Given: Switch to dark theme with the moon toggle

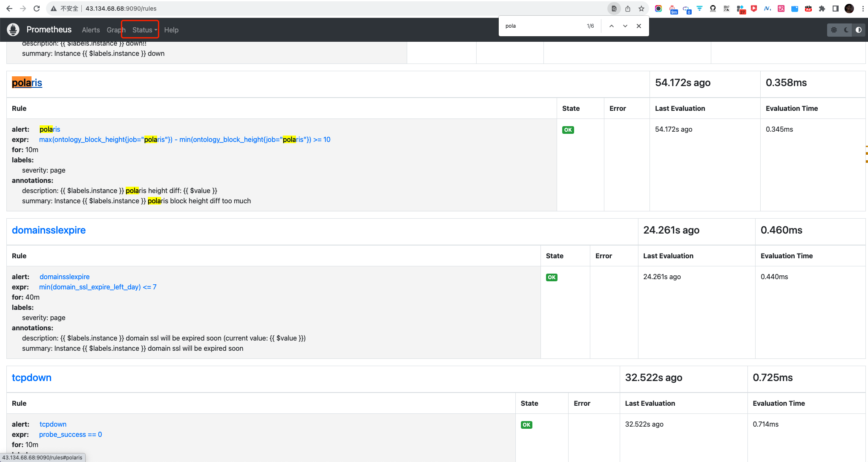Looking at the screenshot, I should pos(846,30).
